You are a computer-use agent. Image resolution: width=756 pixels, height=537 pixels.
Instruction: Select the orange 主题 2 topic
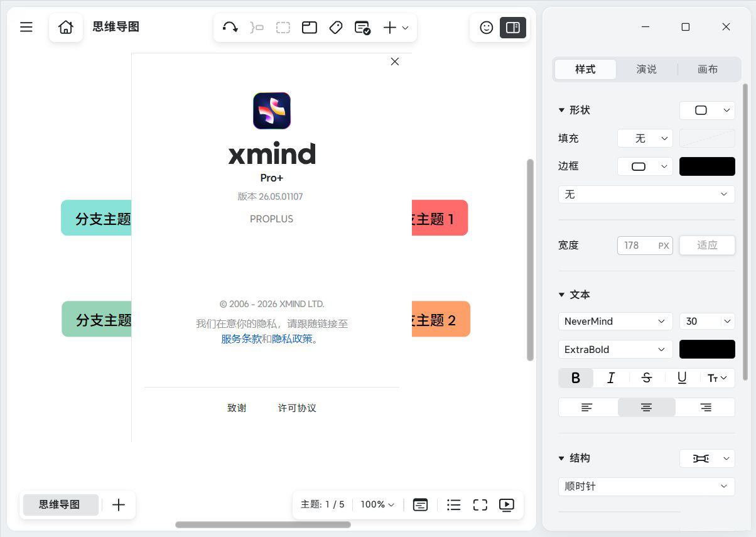[441, 319]
